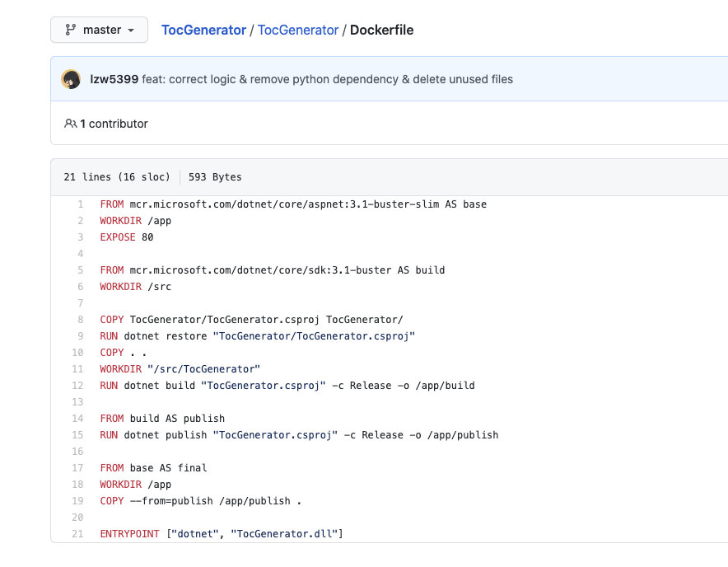Click the COPY --from=publish line
728x567 pixels.
click(x=201, y=501)
